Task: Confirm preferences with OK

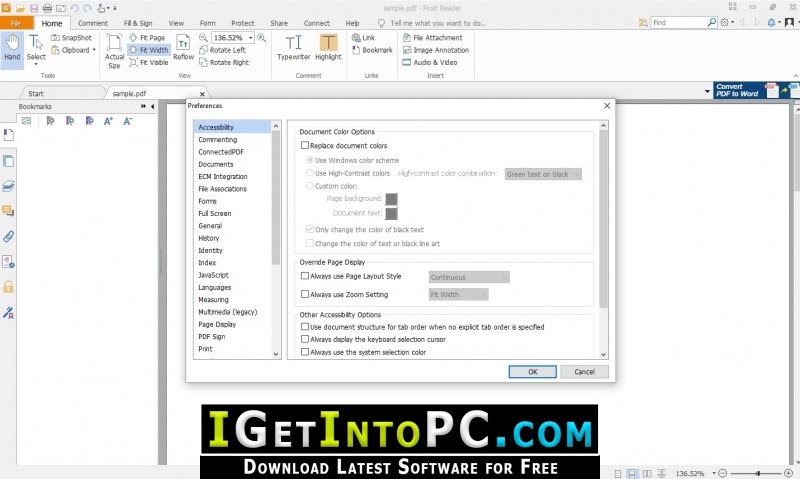Action: coord(532,372)
